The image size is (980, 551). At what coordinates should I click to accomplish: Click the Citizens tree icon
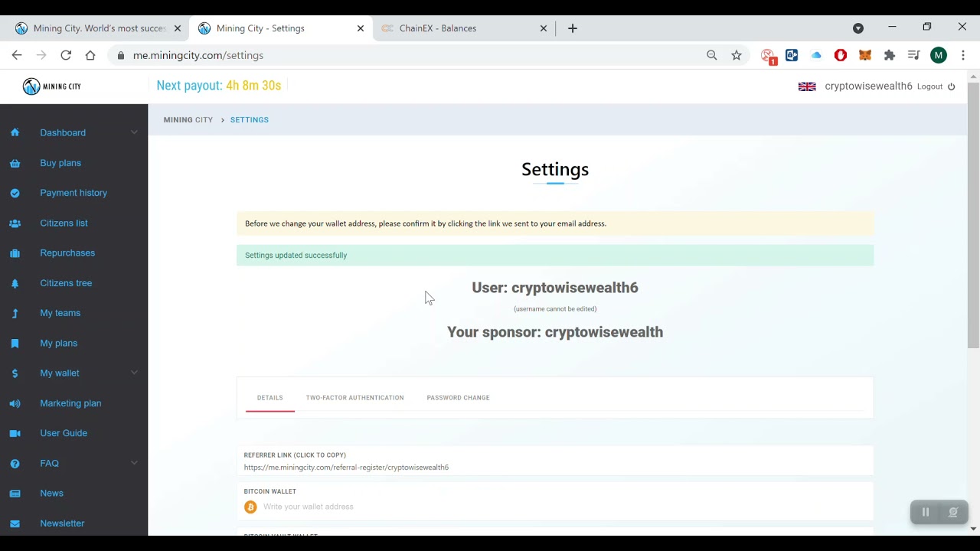click(x=15, y=283)
